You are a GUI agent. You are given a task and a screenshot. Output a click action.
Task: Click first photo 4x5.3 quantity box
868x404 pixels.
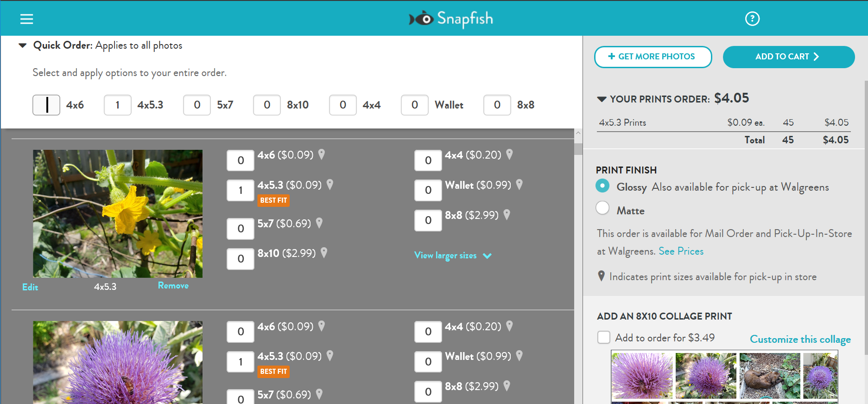(x=241, y=190)
